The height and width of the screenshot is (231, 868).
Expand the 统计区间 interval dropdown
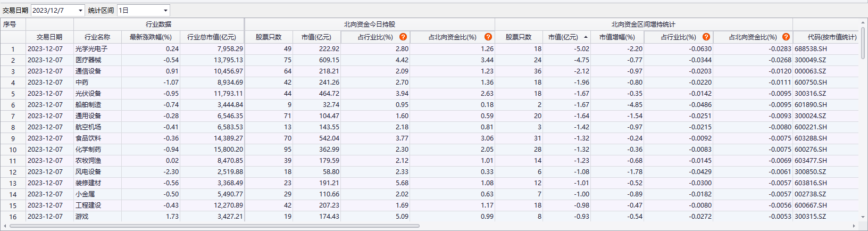(165, 11)
